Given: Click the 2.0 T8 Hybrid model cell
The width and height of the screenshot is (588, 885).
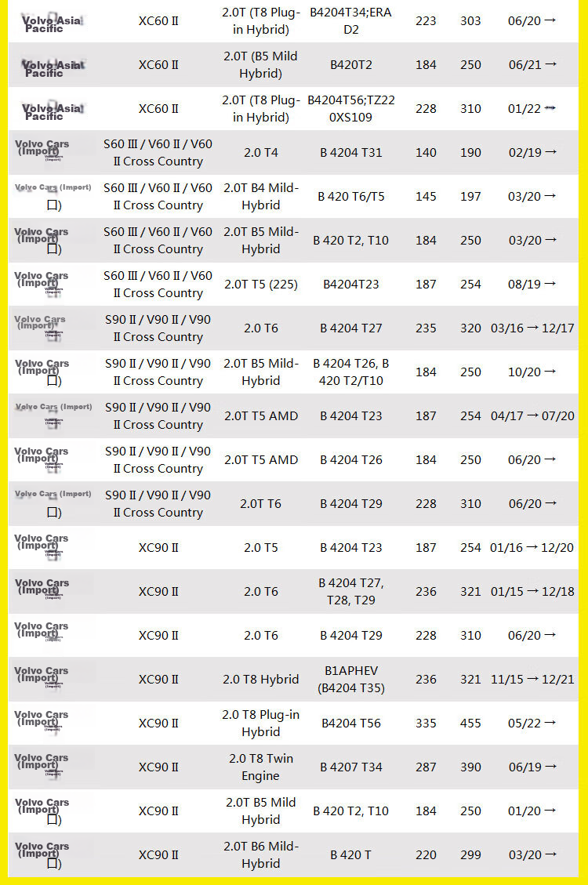Looking at the screenshot, I should pyautogui.click(x=261, y=680).
